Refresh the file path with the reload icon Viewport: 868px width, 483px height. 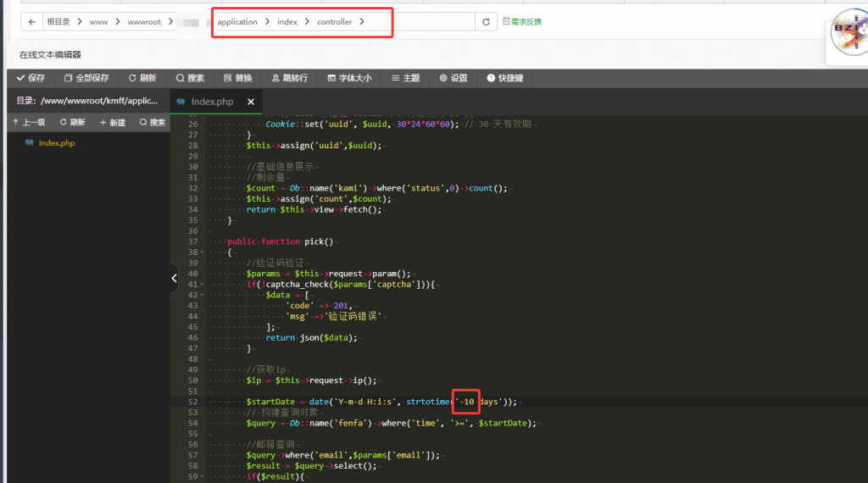tap(486, 21)
